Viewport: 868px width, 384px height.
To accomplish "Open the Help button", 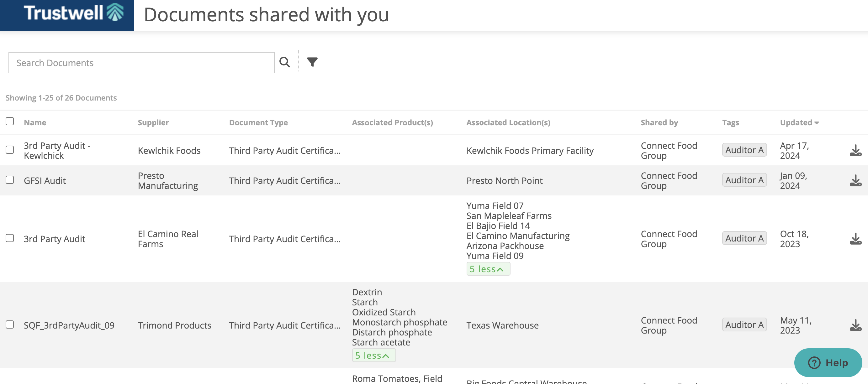I will (828, 362).
